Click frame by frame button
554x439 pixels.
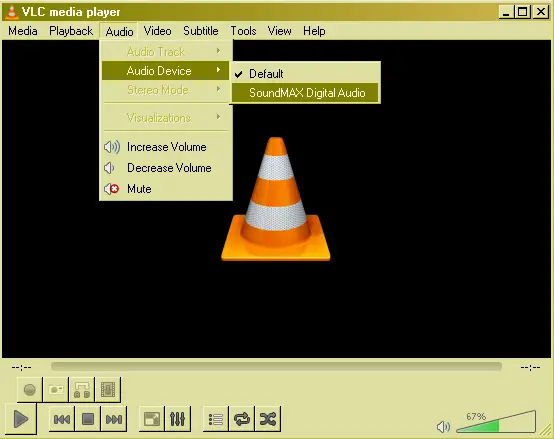click(x=108, y=390)
